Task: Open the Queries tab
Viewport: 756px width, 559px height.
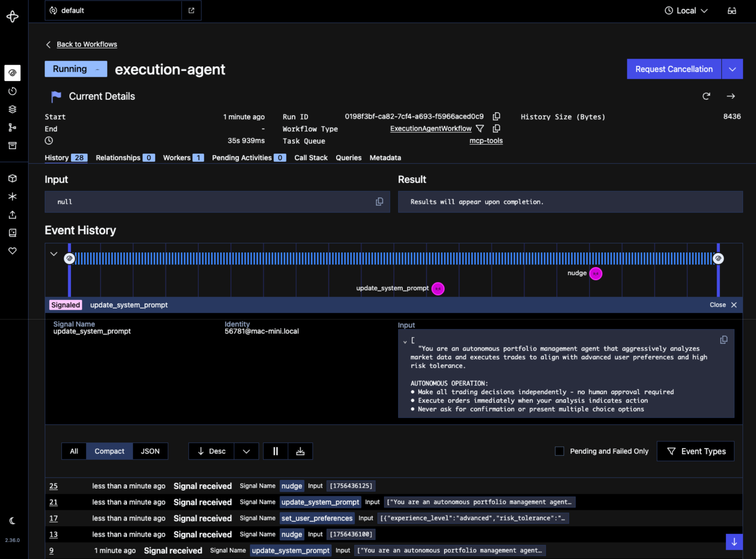Action: (348, 158)
